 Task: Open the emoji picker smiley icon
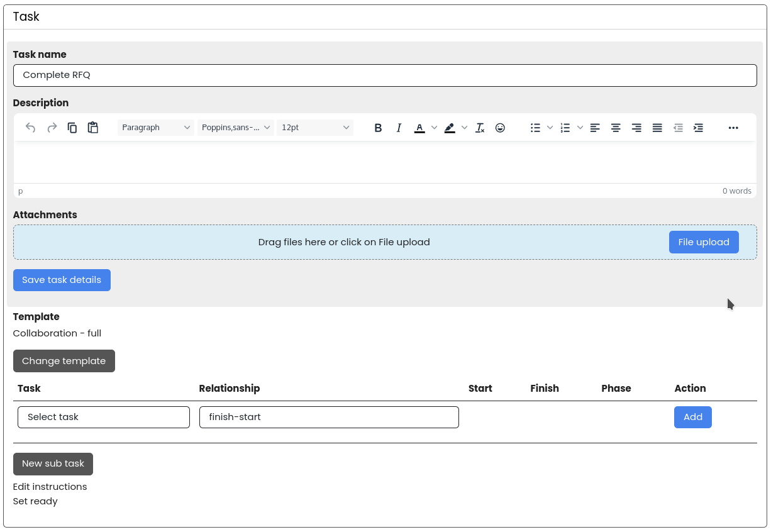click(x=500, y=128)
